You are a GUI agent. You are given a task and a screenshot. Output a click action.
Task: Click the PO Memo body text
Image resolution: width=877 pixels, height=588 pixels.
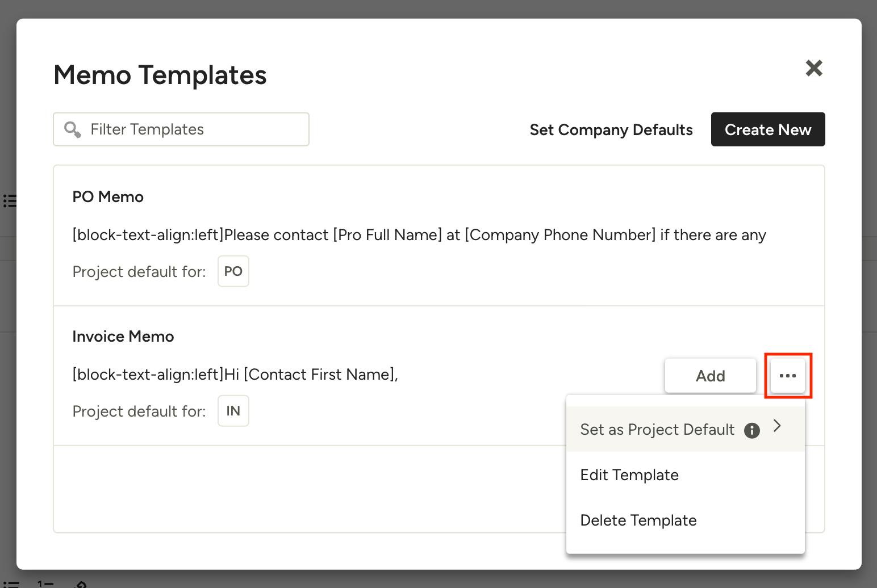[419, 234]
